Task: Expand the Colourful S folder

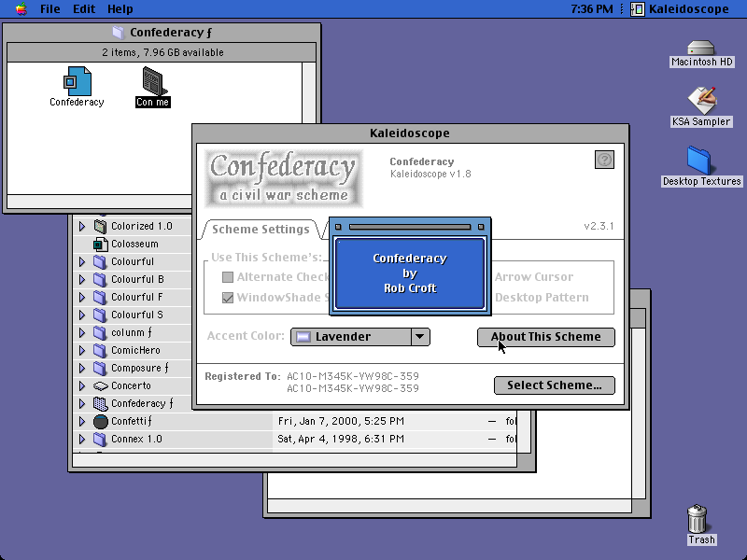Action: (82, 315)
